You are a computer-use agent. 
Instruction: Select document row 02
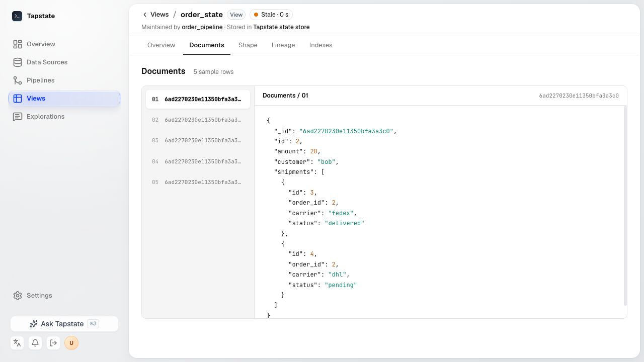click(x=198, y=120)
